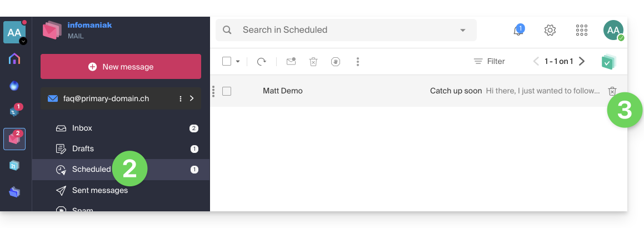Click the spam block hand icon
The height and width of the screenshot is (228, 644).
[x=336, y=62]
